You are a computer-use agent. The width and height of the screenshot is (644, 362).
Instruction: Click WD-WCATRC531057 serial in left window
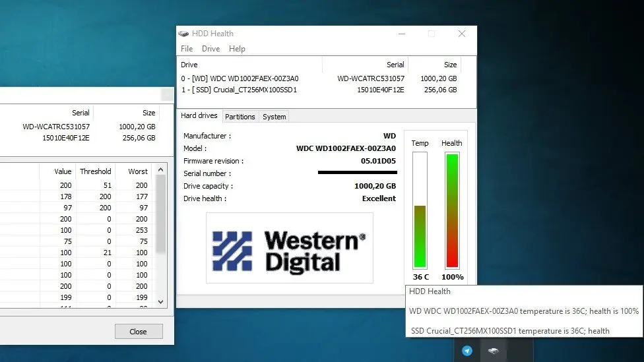56,127
